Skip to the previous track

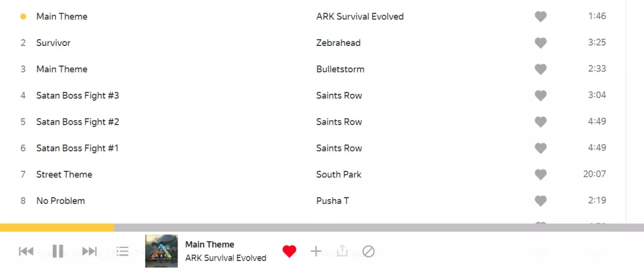[26, 252]
